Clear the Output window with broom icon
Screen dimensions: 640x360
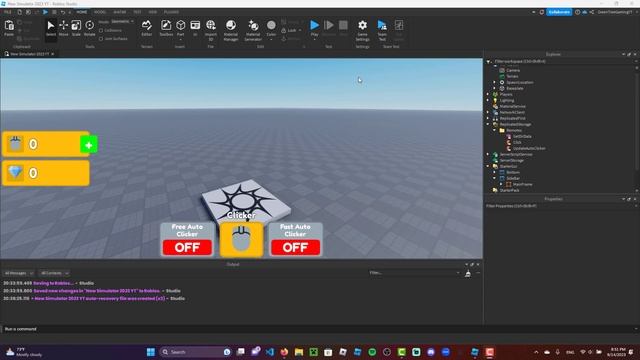(x=468, y=273)
